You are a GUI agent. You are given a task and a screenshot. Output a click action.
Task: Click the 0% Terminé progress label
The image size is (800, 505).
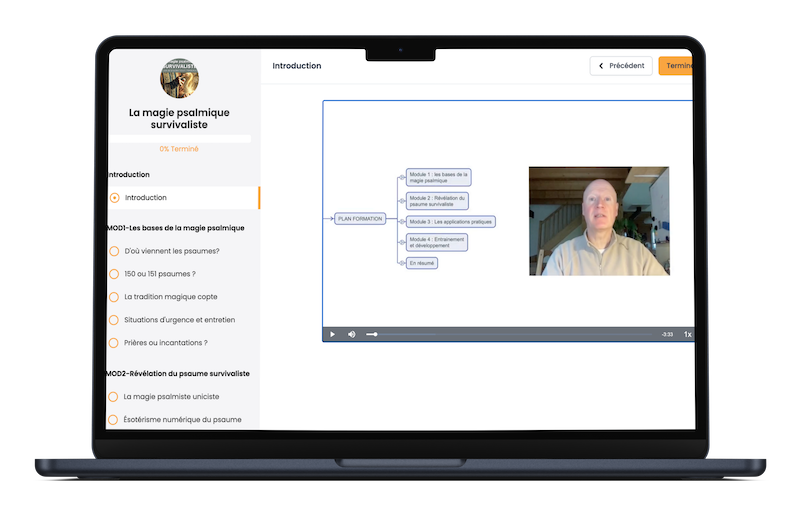179,149
